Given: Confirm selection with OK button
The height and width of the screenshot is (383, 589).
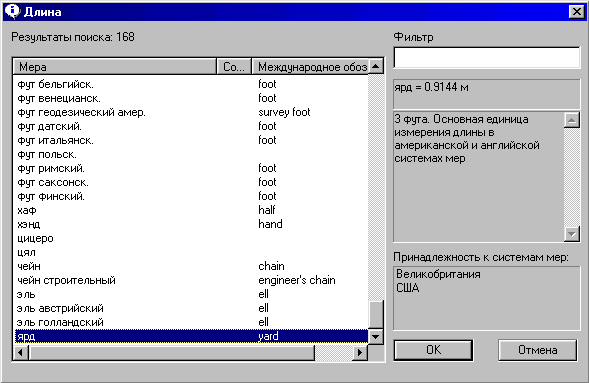Looking at the screenshot, I should (433, 350).
